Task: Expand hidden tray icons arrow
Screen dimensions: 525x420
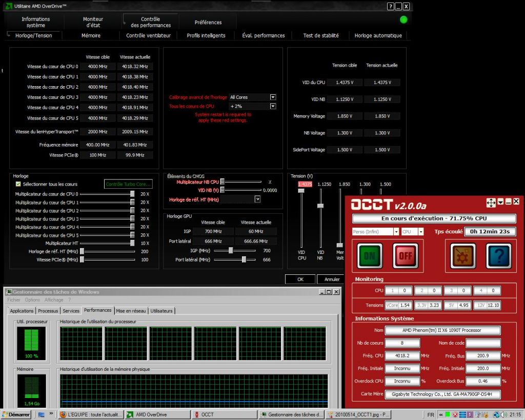Action: click(x=441, y=415)
